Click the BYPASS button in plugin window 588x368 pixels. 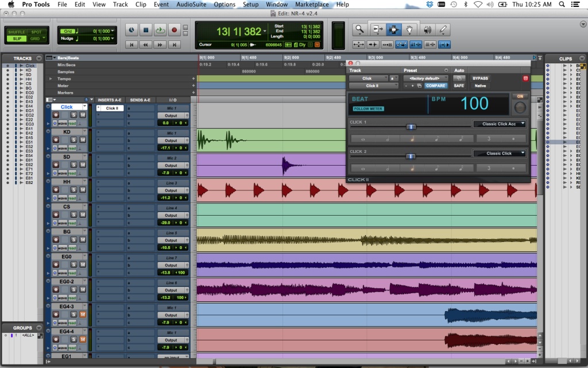[480, 78]
